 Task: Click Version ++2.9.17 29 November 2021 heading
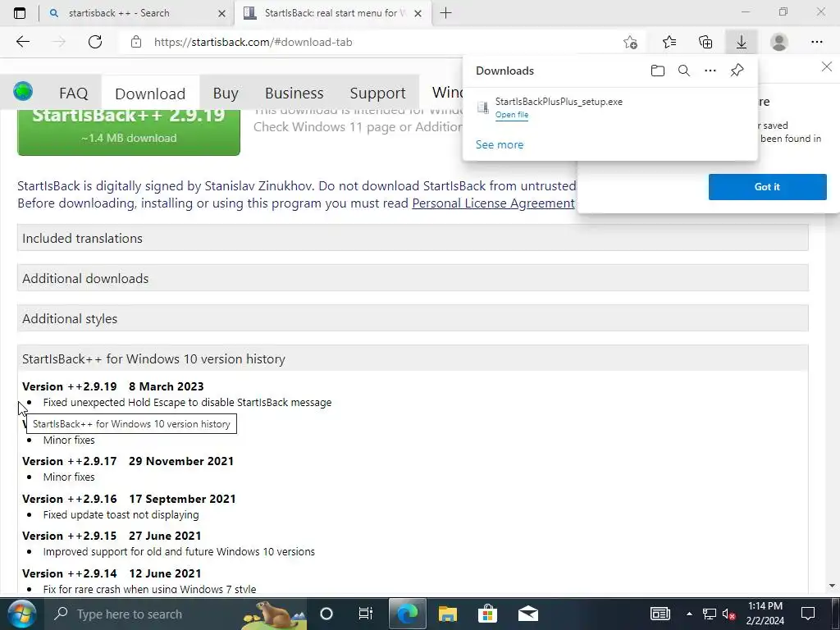pos(128,461)
